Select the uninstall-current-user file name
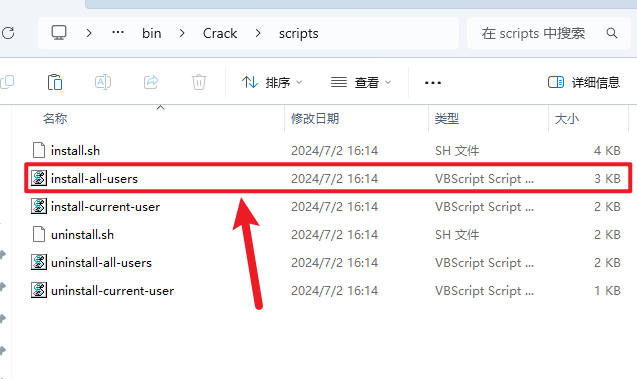 point(113,291)
